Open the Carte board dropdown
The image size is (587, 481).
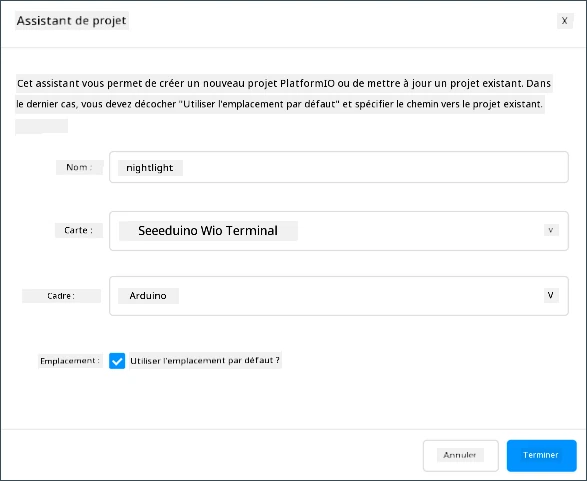(339, 231)
